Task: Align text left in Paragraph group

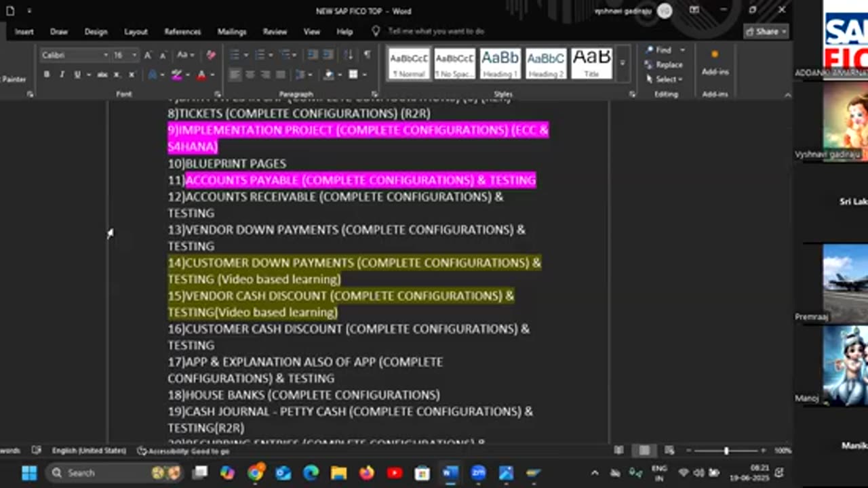Action: click(235, 75)
